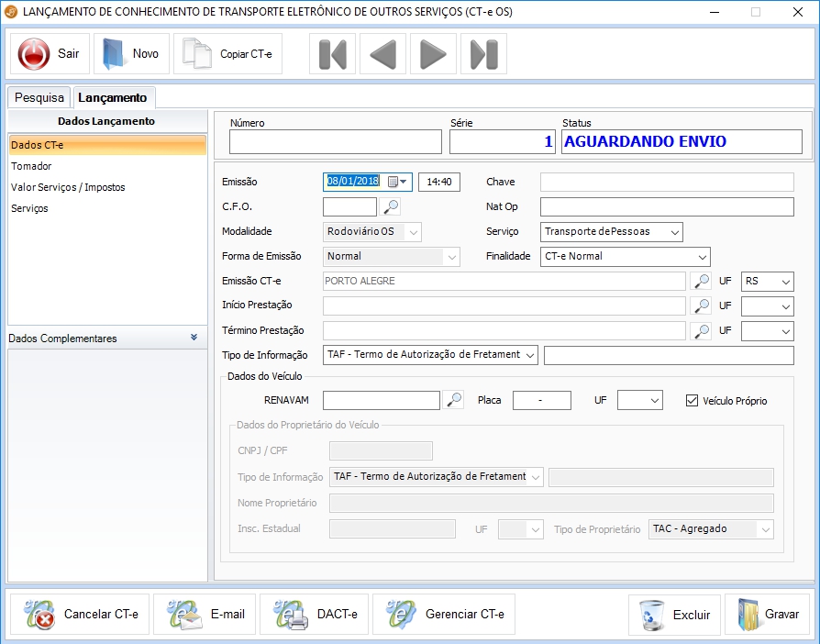Toggle Veículo Próprio checkbox

tap(692, 401)
